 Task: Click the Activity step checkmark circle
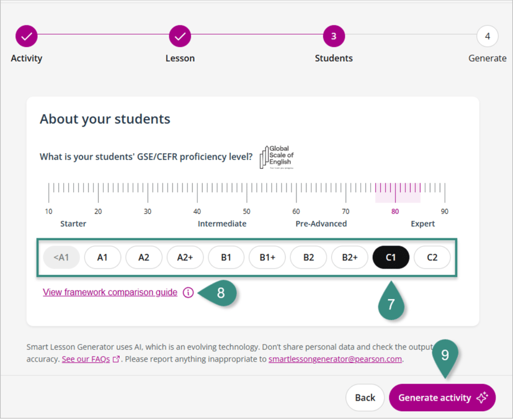point(27,37)
